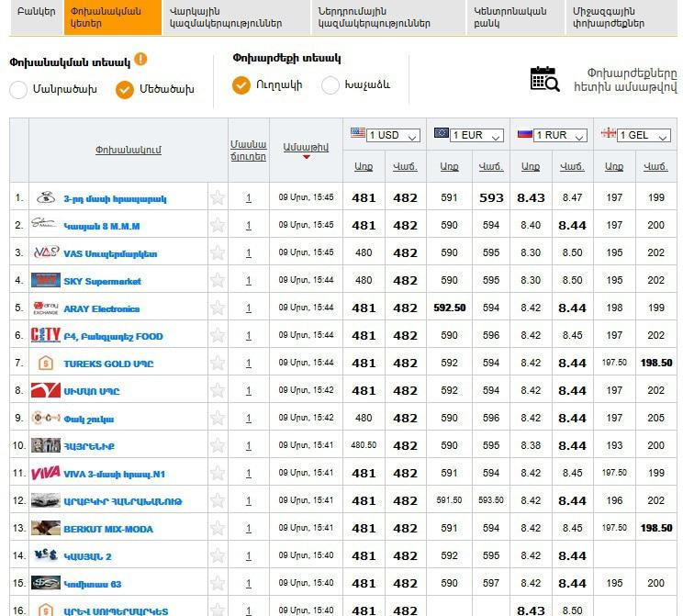Open the SKY Supermarket exchange point link
The width and height of the screenshot is (683, 616).
pos(102,281)
